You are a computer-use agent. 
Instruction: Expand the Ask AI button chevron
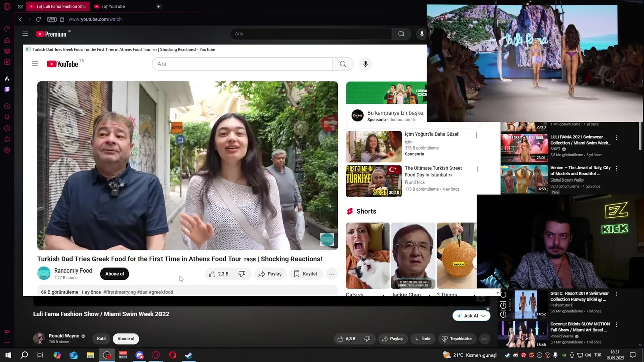point(484,316)
